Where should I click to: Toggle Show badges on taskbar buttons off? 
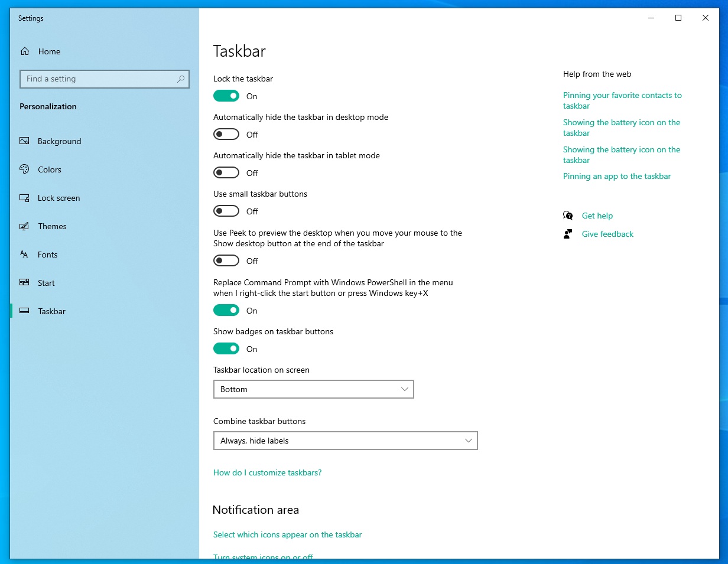[x=226, y=348]
